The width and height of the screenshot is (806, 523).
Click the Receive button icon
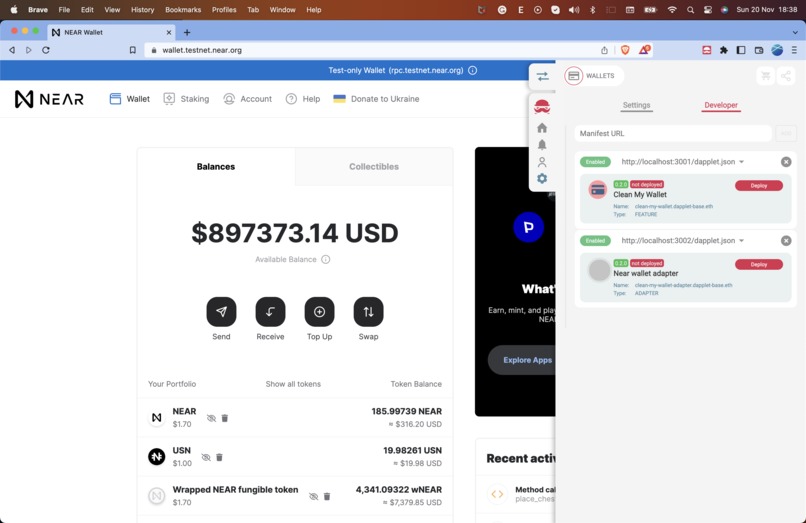click(270, 312)
